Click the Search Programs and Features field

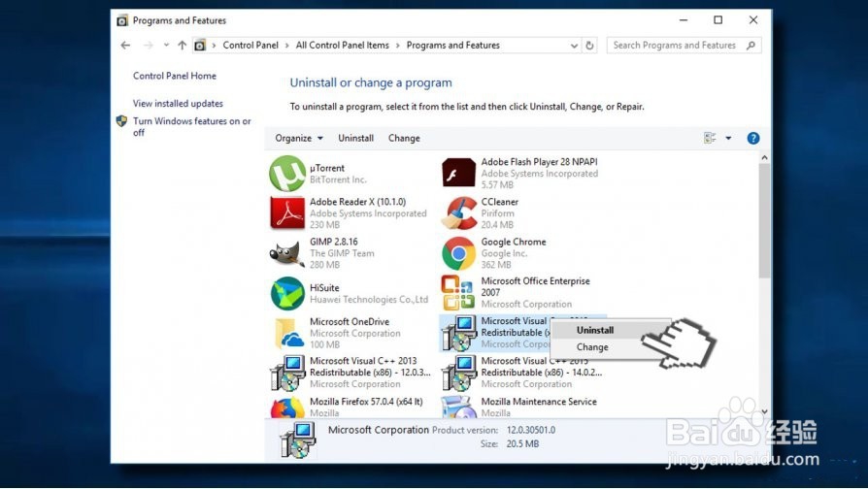point(684,46)
